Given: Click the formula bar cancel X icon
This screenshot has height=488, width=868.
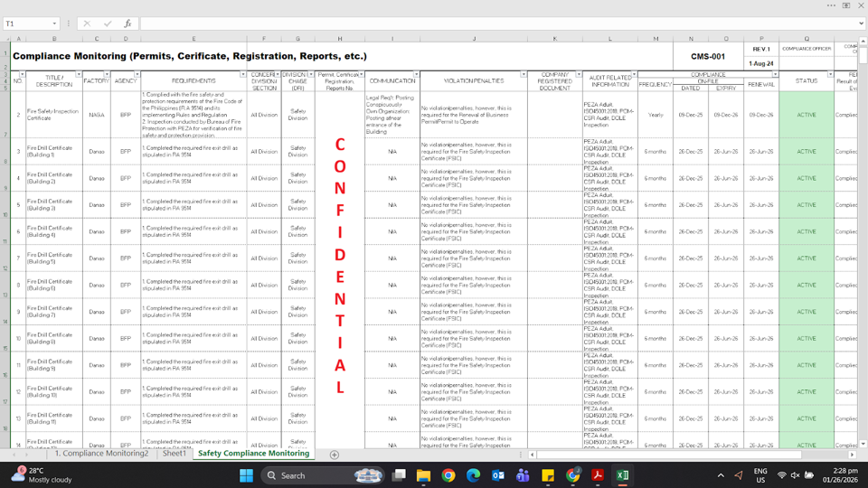Looking at the screenshot, I should click(87, 23).
